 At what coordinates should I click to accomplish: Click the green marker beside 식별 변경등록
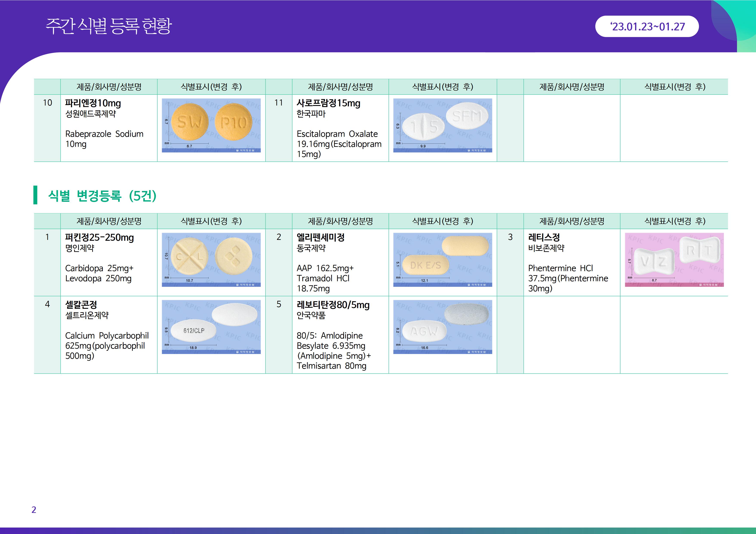pyautogui.click(x=35, y=195)
